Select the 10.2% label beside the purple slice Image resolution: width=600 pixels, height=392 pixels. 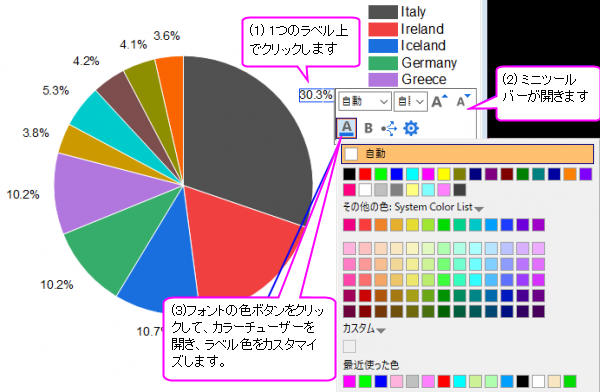(23, 195)
